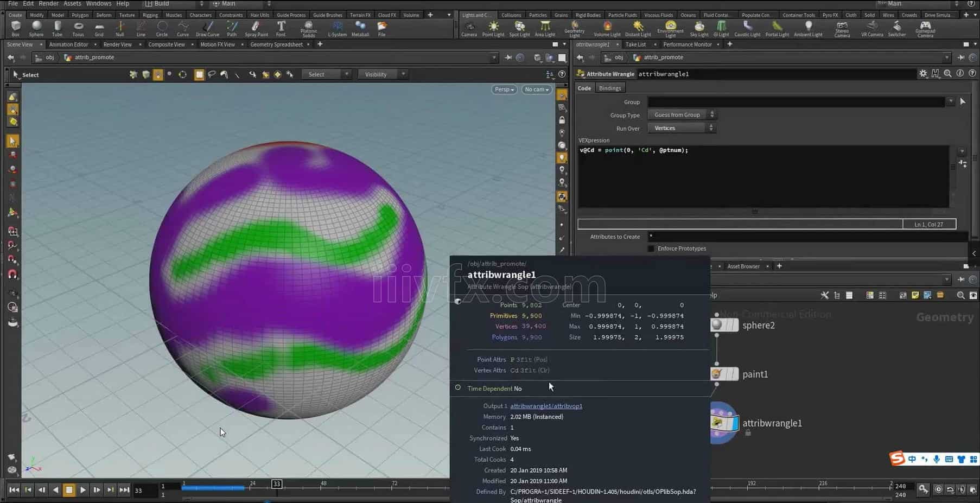
Task: Open the Group field dropdown arrow
Action: click(951, 101)
